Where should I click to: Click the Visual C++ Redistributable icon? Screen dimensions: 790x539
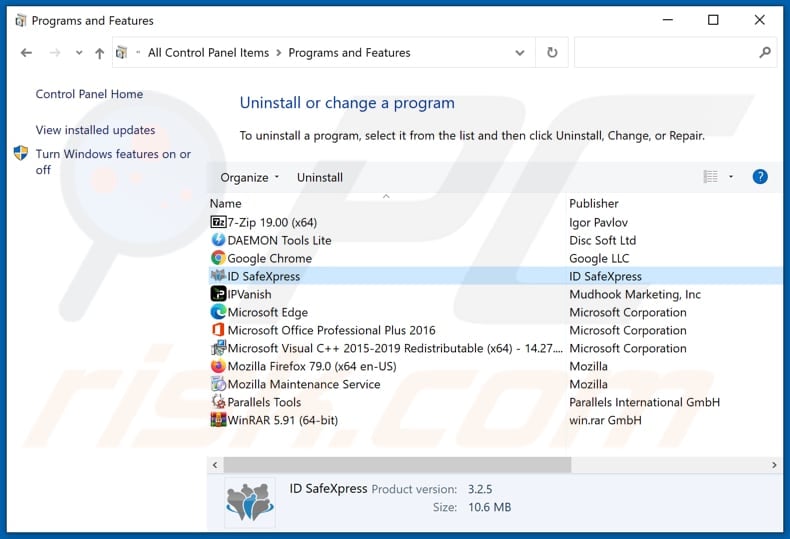(x=218, y=348)
